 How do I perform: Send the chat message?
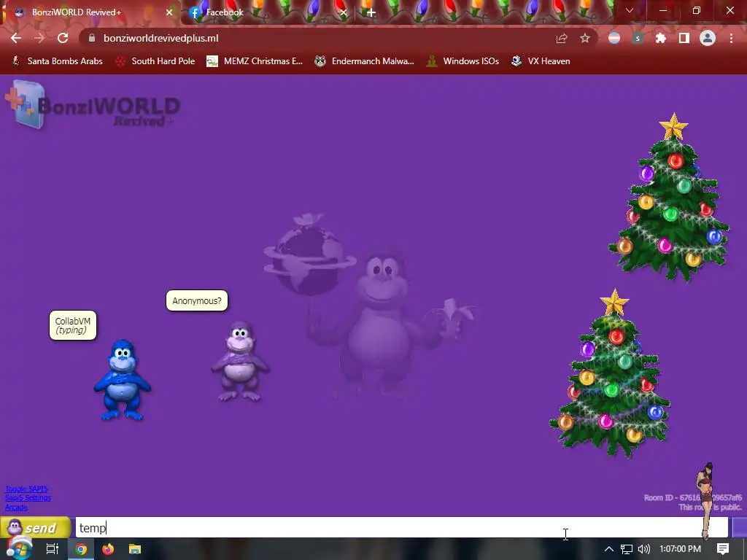(36, 528)
